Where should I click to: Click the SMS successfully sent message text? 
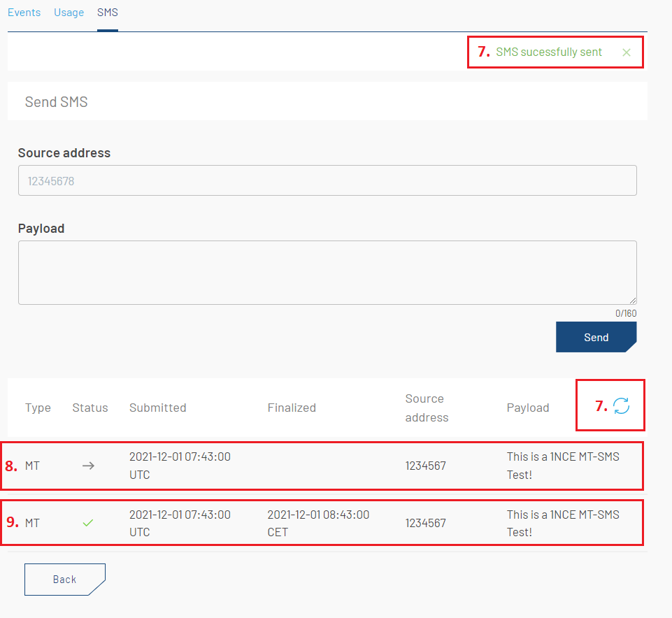(549, 52)
